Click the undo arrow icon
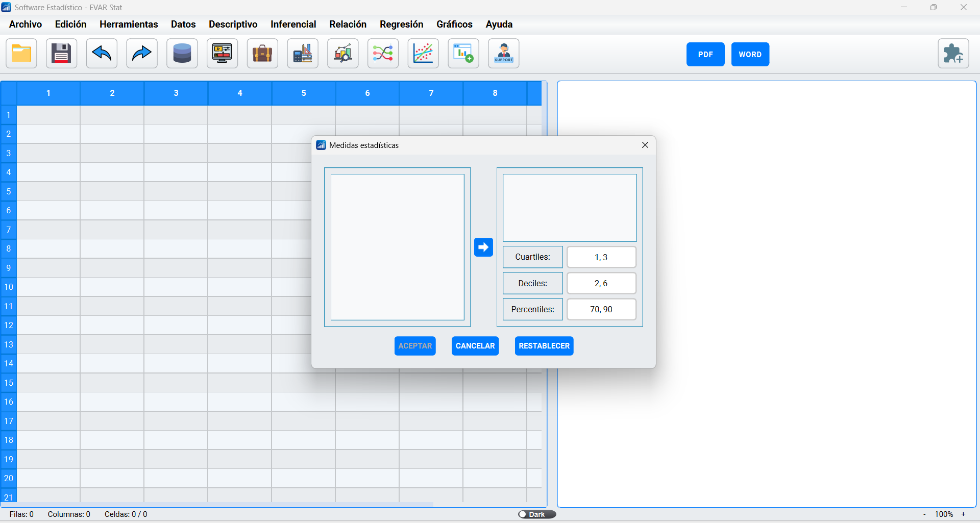 102,54
